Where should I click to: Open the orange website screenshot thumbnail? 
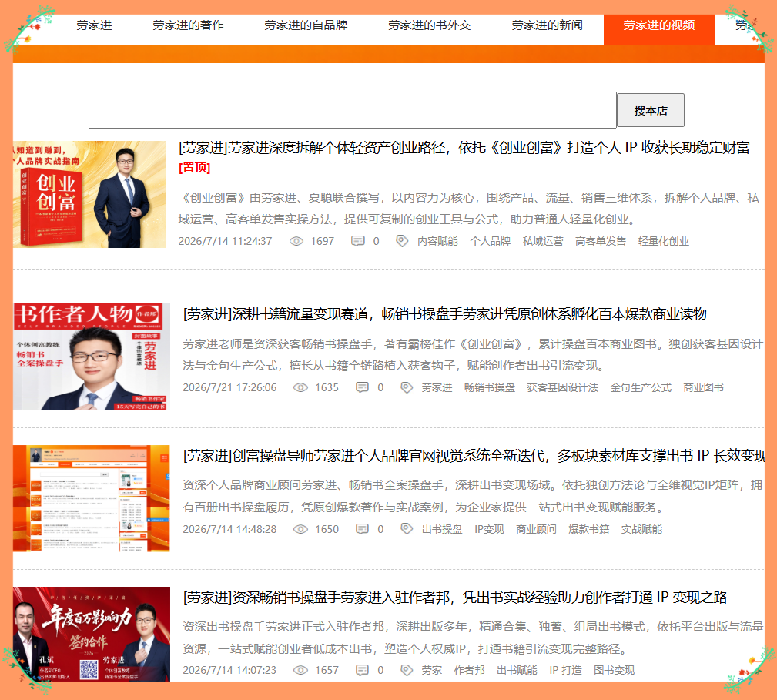[92, 498]
